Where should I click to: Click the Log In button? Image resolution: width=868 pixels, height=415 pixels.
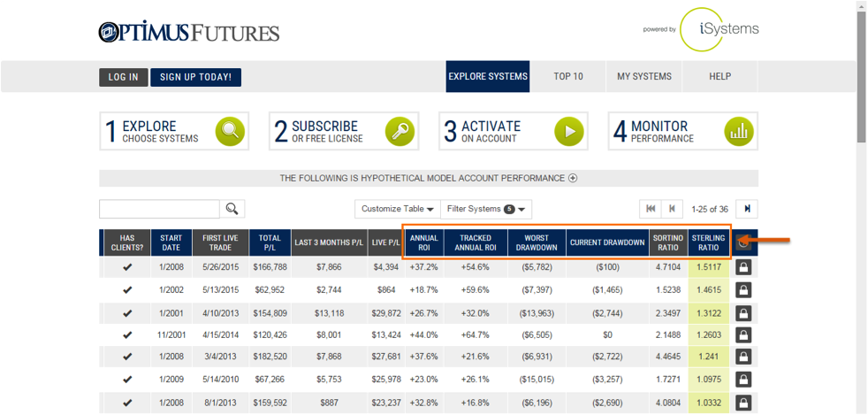tap(123, 78)
